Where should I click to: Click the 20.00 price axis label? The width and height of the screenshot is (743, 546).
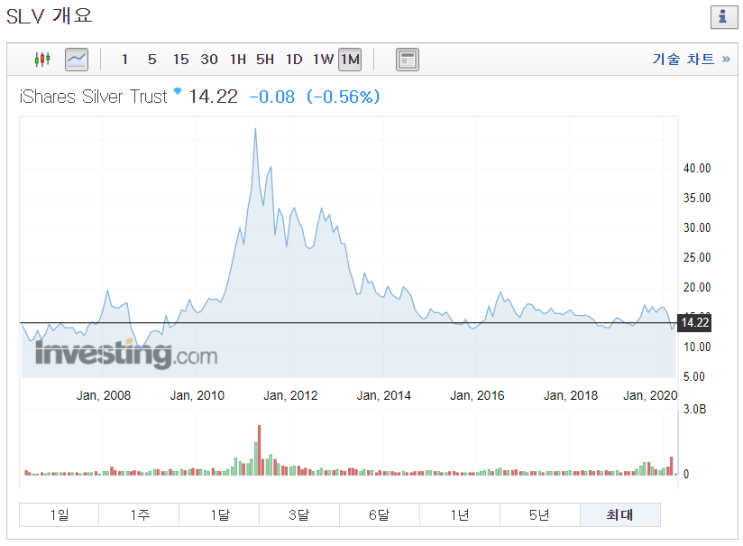point(697,287)
